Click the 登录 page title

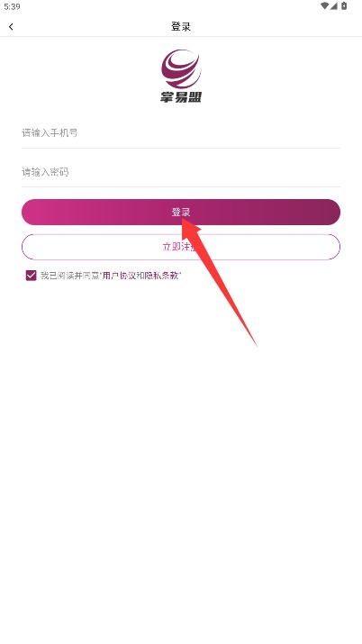click(181, 27)
